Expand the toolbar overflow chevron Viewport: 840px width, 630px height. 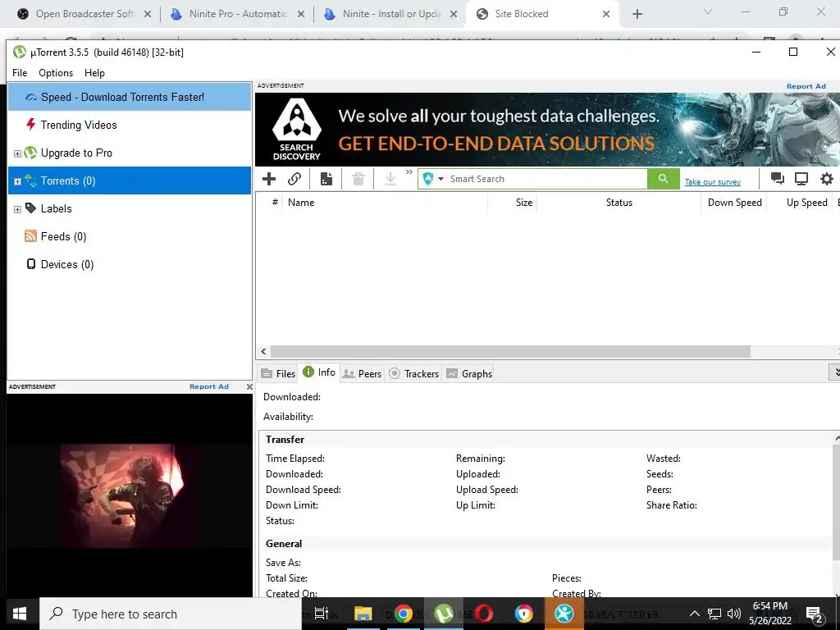click(409, 172)
